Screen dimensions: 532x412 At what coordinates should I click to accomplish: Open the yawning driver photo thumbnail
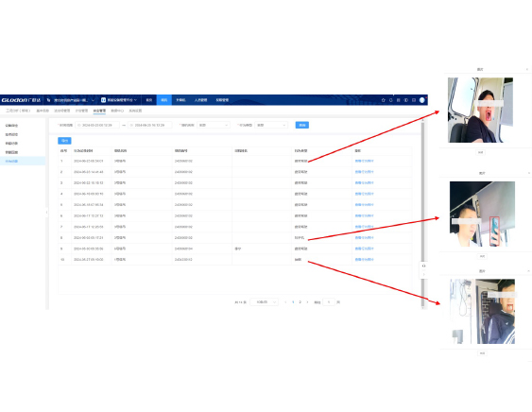pyautogui.click(x=480, y=110)
